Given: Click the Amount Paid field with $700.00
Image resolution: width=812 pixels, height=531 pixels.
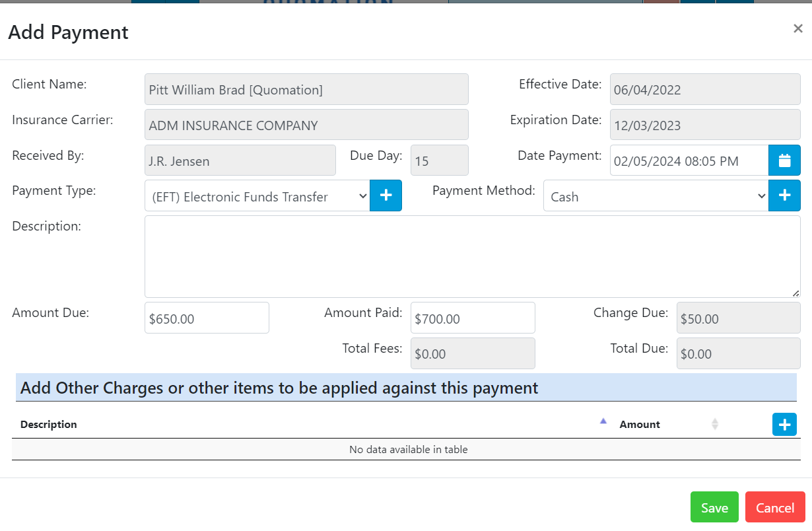Looking at the screenshot, I should click(473, 318).
